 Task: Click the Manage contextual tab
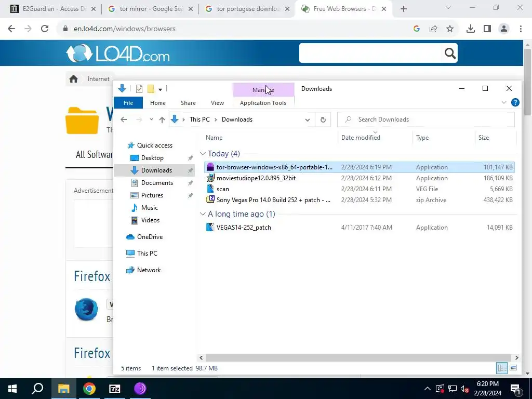click(x=263, y=90)
